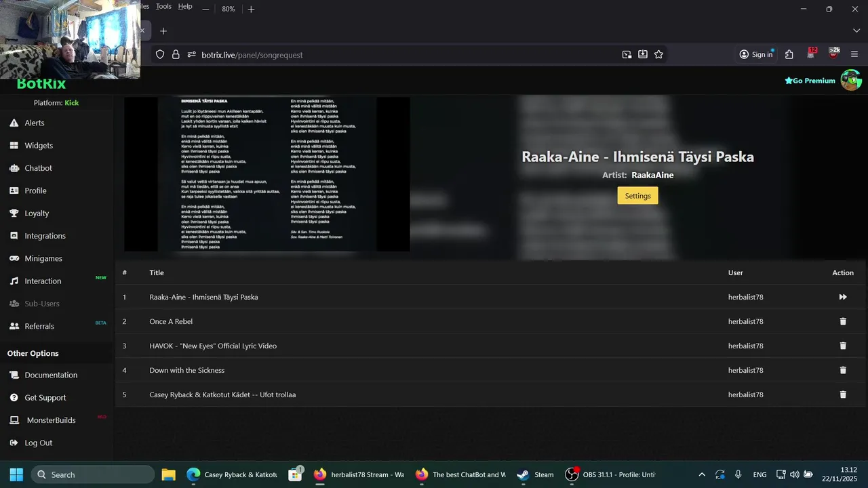
Task: Click the uBlock extension with >2k badge
Action: tap(833, 54)
